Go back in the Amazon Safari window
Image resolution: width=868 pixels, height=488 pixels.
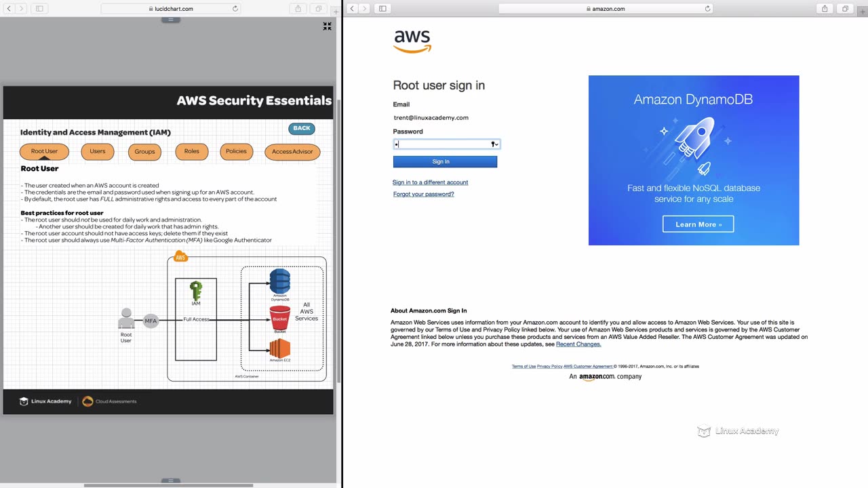pos(353,9)
